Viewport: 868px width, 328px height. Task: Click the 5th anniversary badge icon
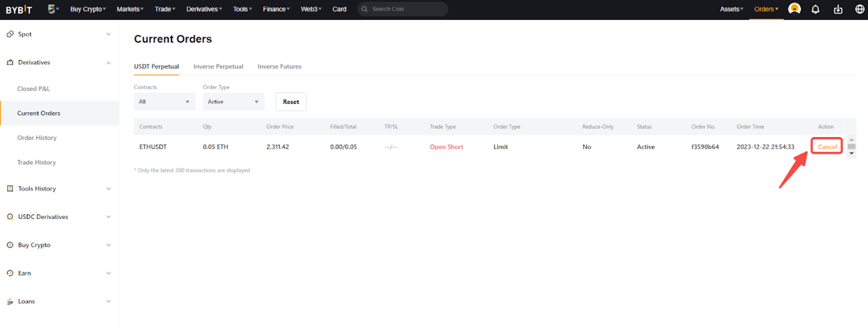click(53, 9)
